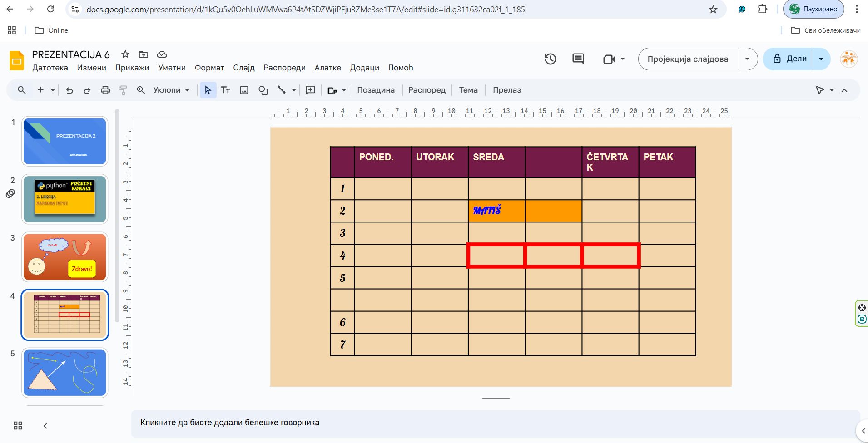Click the Print icon
This screenshot has height=443, width=868.
coord(105,90)
